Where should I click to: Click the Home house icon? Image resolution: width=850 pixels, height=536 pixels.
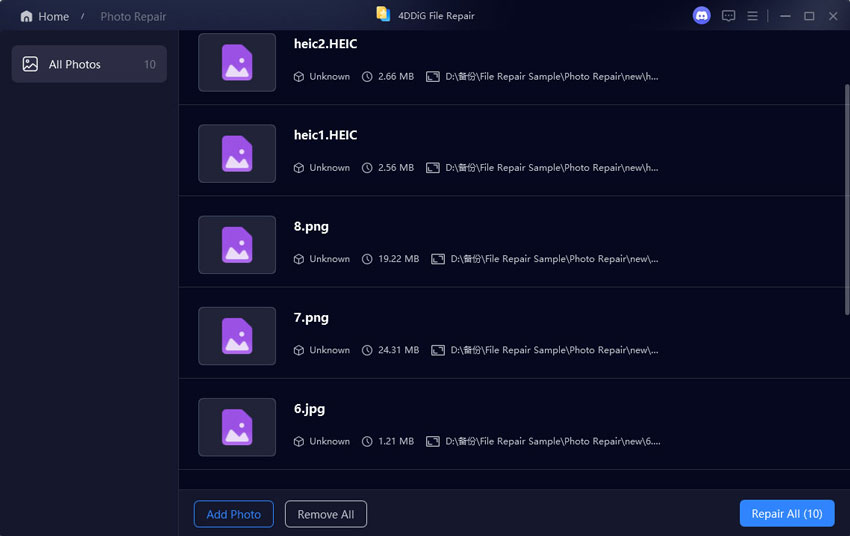[26, 16]
